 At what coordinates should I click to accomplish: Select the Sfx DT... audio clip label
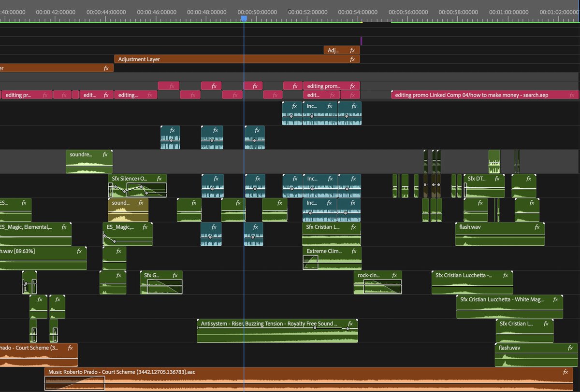[x=477, y=179]
